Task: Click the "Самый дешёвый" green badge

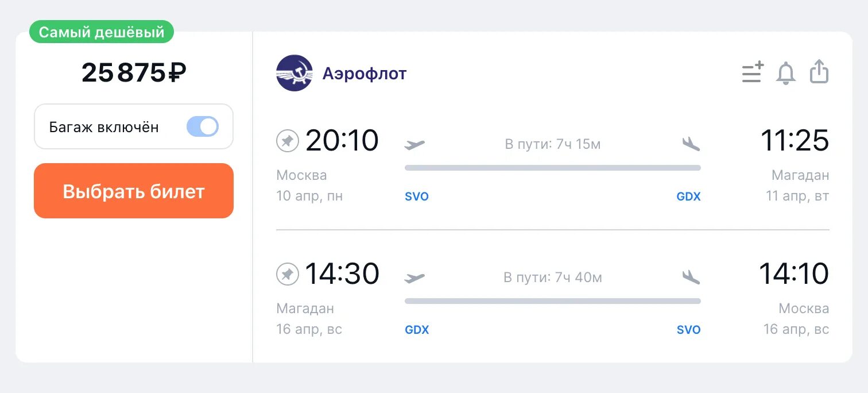Action: (102, 32)
